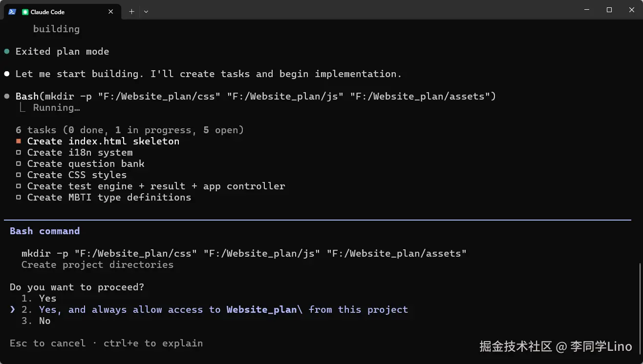This screenshot has width=643, height=364.
Task: Close the Claude Code tab
Action: click(111, 12)
